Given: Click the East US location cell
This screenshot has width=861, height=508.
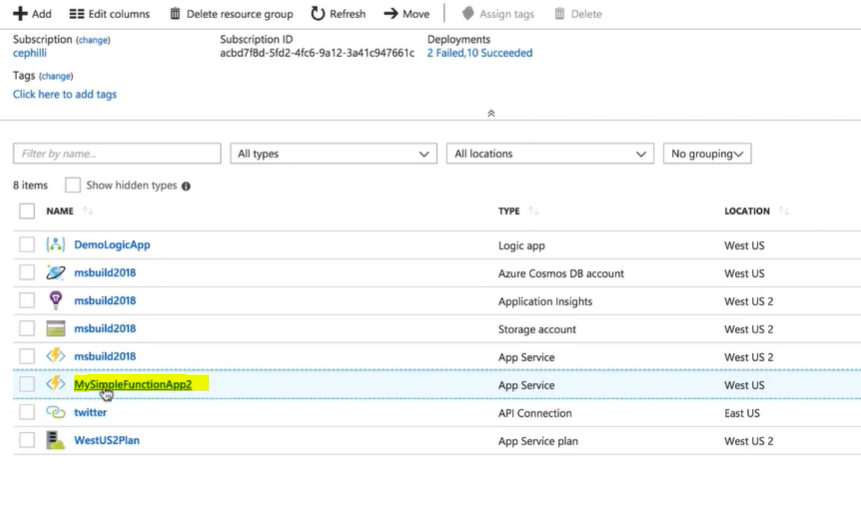Looking at the screenshot, I should tap(742, 413).
